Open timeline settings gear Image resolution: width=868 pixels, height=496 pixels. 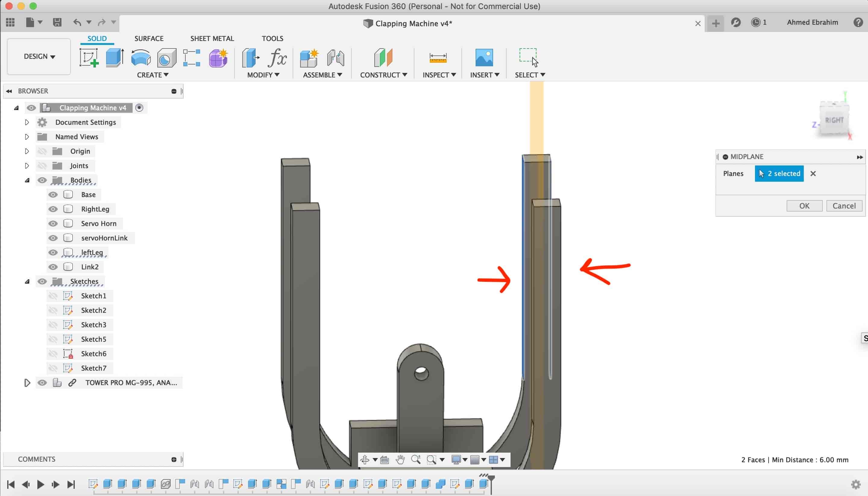point(856,484)
